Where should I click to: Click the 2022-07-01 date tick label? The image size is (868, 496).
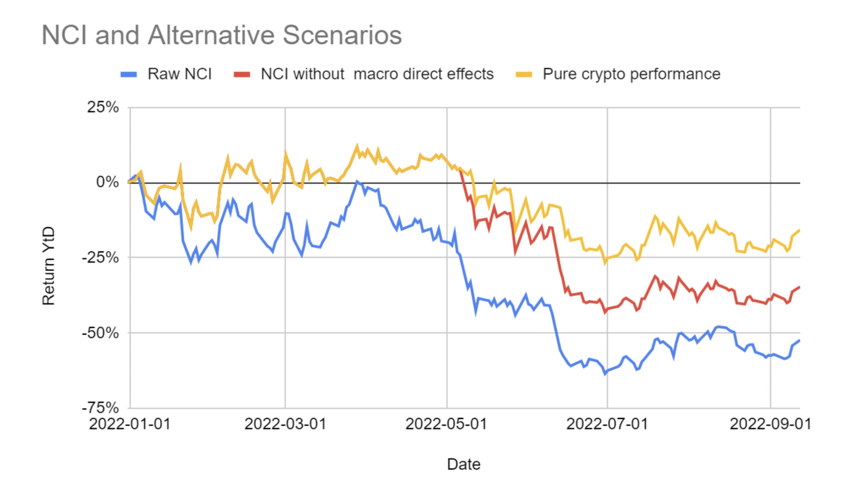click(x=607, y=424)
